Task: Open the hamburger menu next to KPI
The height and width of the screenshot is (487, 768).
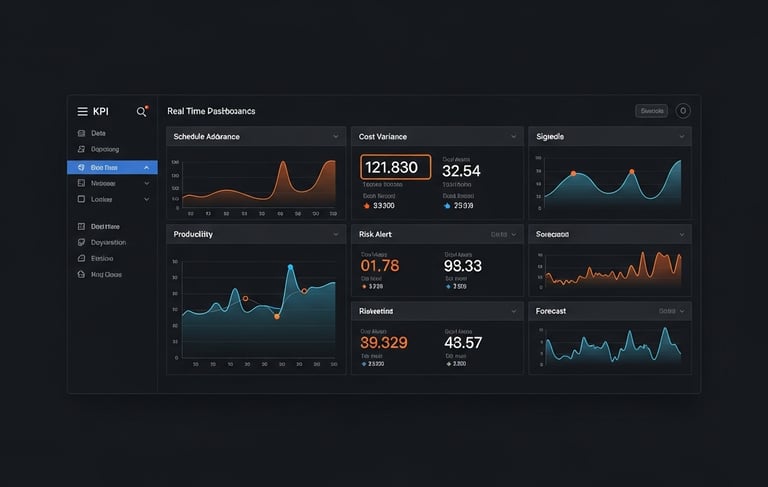Action: (82, 112)
